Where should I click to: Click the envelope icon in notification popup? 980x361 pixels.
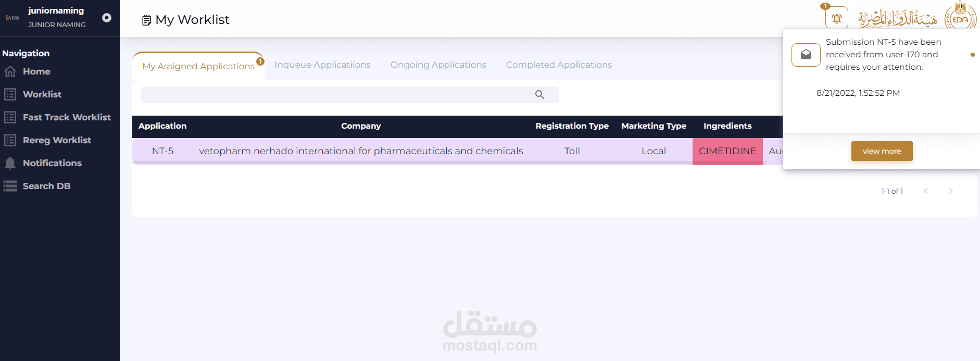point(806,55)
